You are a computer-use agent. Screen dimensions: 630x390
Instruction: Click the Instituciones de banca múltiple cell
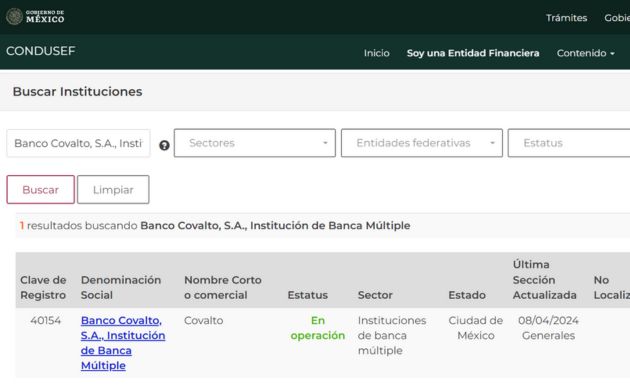392,335
